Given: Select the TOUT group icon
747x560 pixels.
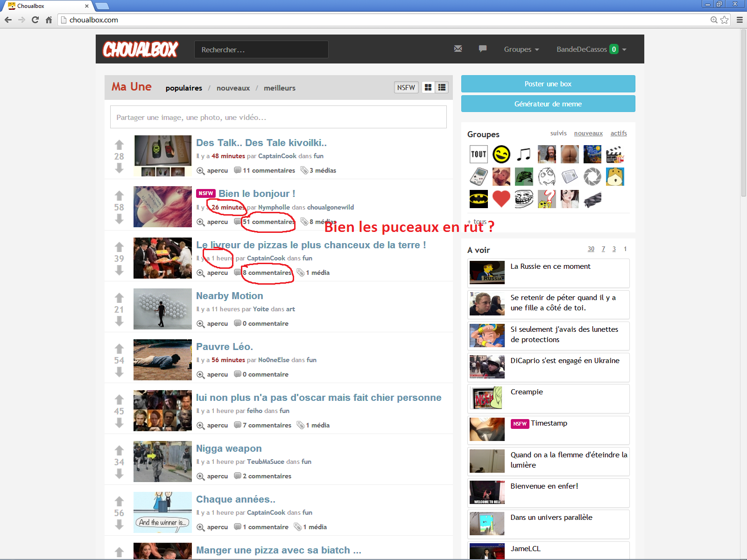Looking at the screenshot, I should coord(479,154).
